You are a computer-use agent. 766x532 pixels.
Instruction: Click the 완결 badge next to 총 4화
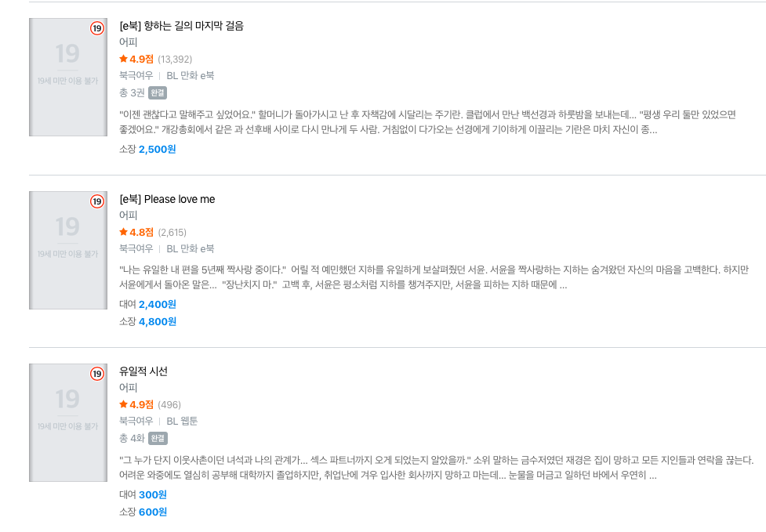point(158,438)
